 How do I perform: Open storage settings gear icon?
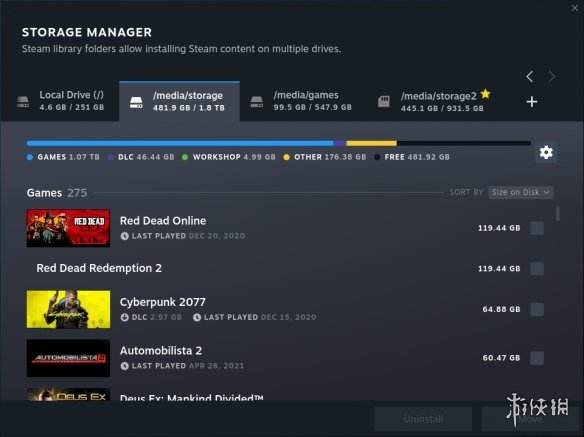[546, 152]
